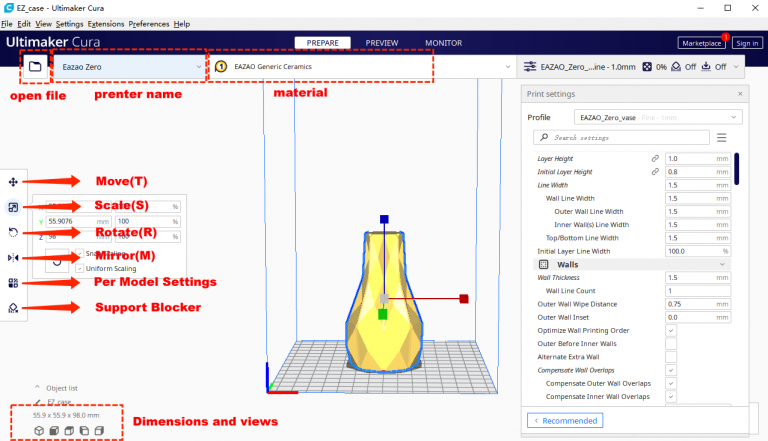
Task: Select the Rotate tool
Action: pyautogui.click(x=13, y=232)
